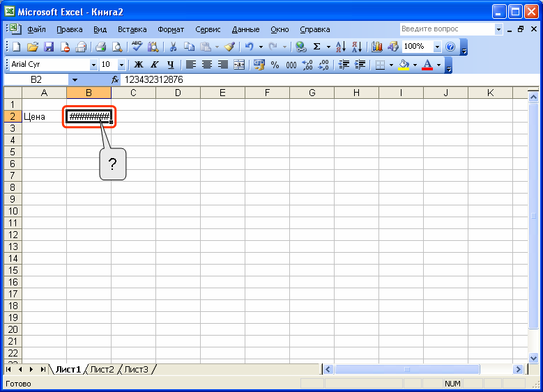Screen dimensions: 543x392
Task: Center the cell text
Action: pyautogui.click(x=207, y=65)
